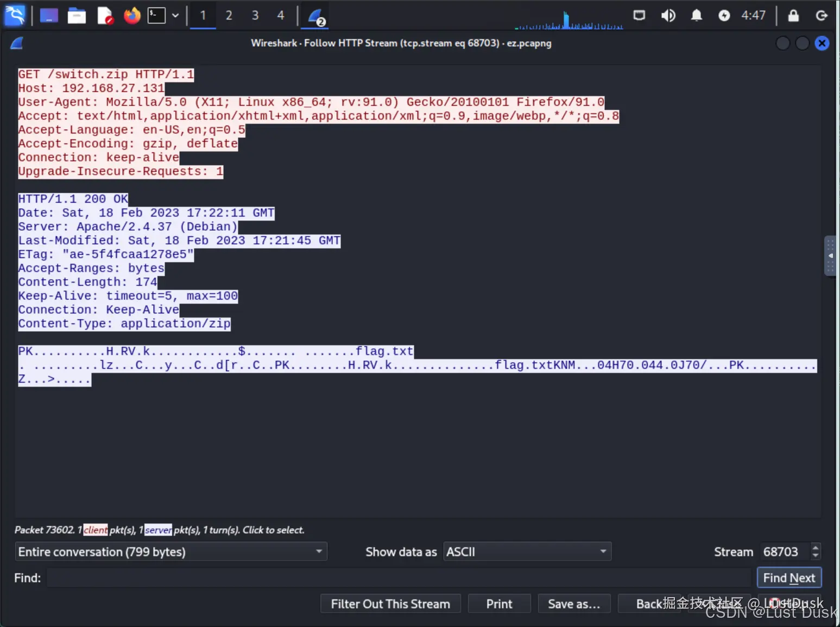Click the Date: Sat, 18 Feb 2023 line
Image resolution: width=840 pixels, height=627 pixels.
point(147,213)
